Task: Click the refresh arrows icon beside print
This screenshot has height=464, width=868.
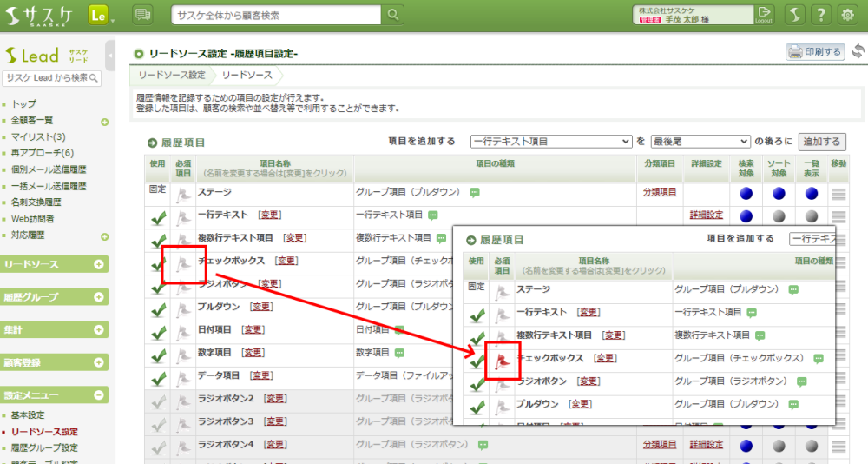Action: 858,52
